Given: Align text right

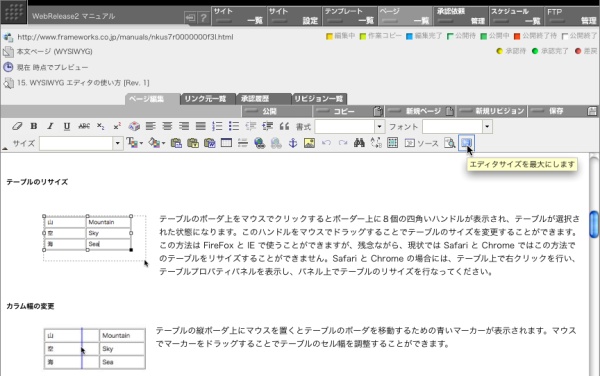Looking at the screenshot, I should click(x=184, y=126).
